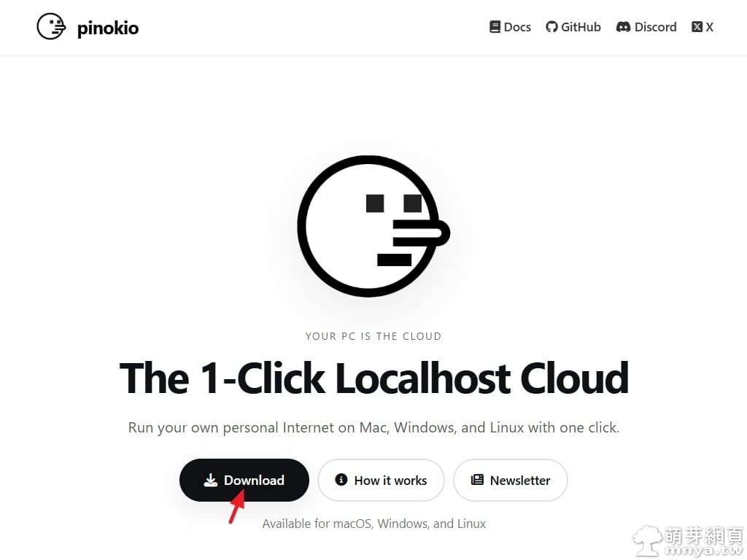Screen dimensions: 747x560
Task: Click the Discord logo icon
Action: 624,27
